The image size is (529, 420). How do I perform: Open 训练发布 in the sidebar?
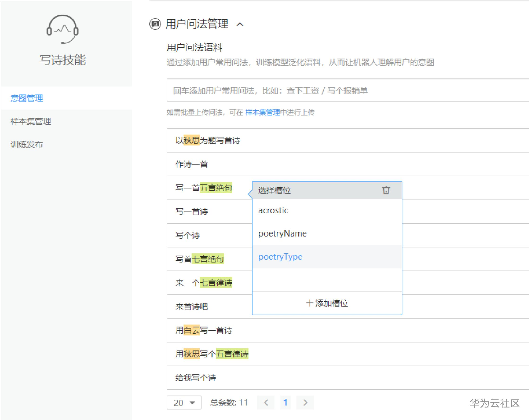[x=27, y=144]
